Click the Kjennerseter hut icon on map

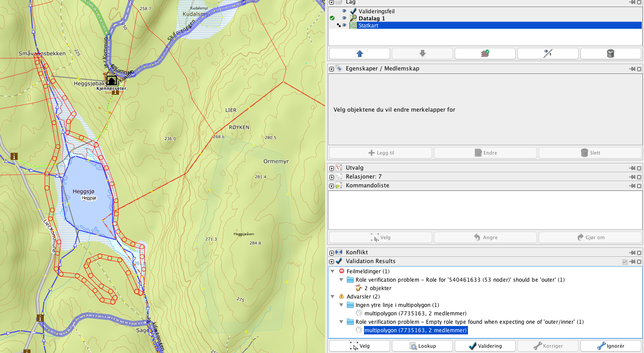tap(111, 81)
